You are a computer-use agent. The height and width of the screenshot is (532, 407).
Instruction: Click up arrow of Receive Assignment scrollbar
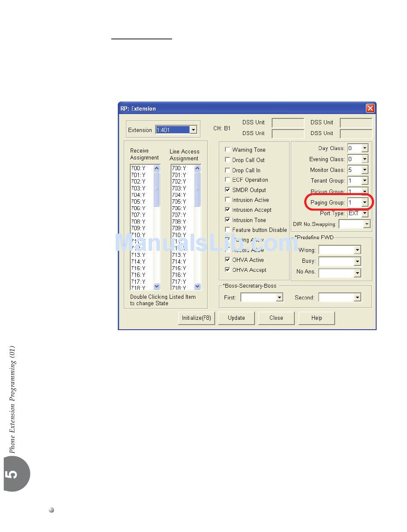156,168
